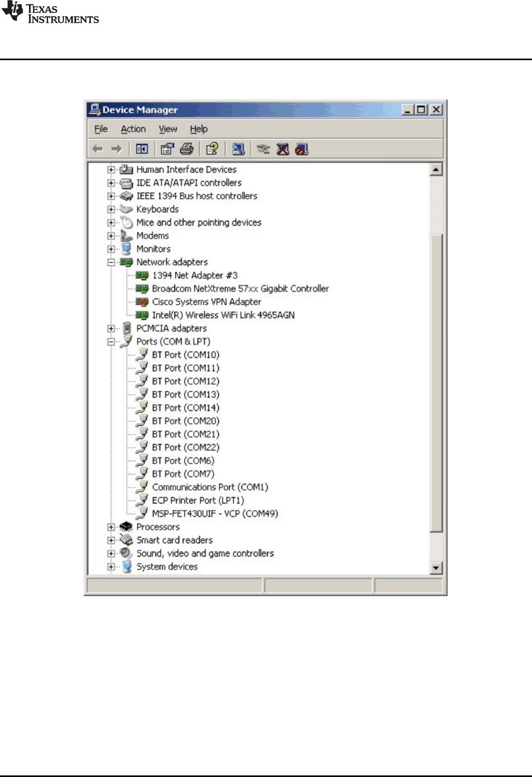Viewport: 532px width, 777px height.
Task: Click the IEEE 1394 Bus host controllers icon
Action: [x=126, y=196]
